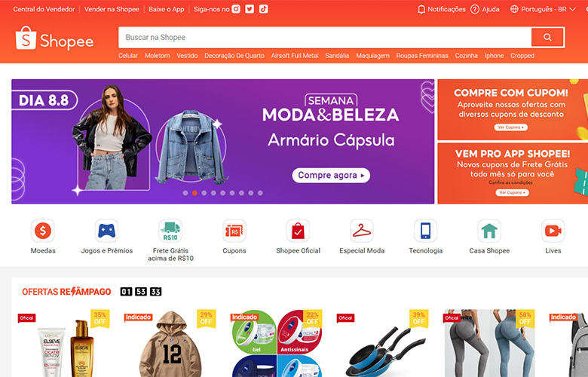The width and height of the screenshot is (588, 377).
Task: Open the Central do Vendedor link
Action: 44,9
